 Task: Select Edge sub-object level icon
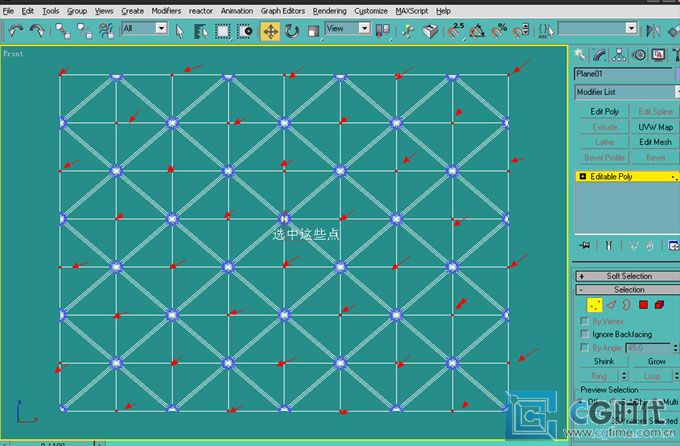[611, 305]
